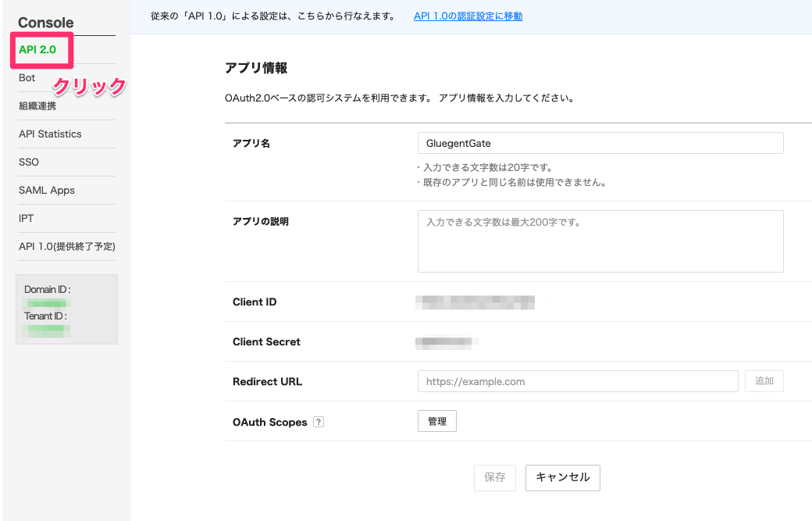Follow the API 1.0の認証設定に移動 link
This screenshot has height=521, width=812.
(x=468, y=16)
